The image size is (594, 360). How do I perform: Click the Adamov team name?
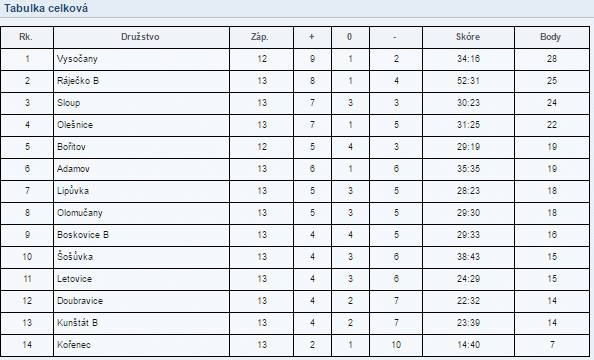coord(73,169)
